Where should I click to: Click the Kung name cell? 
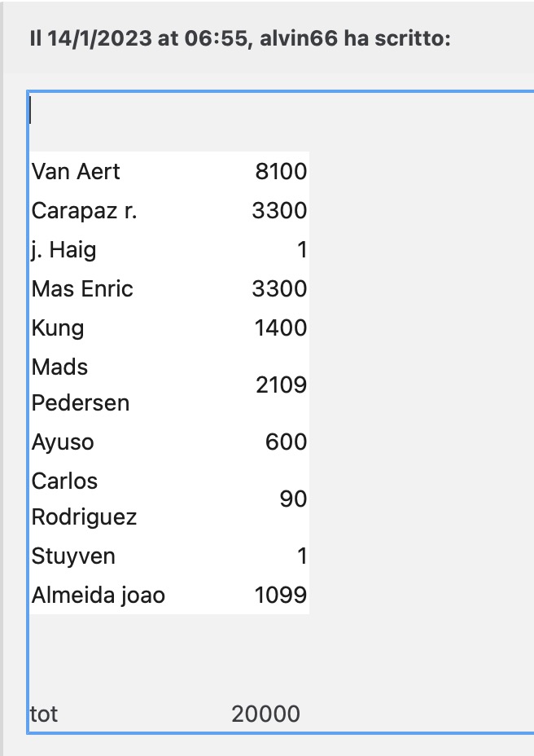[x=58, y=328]
